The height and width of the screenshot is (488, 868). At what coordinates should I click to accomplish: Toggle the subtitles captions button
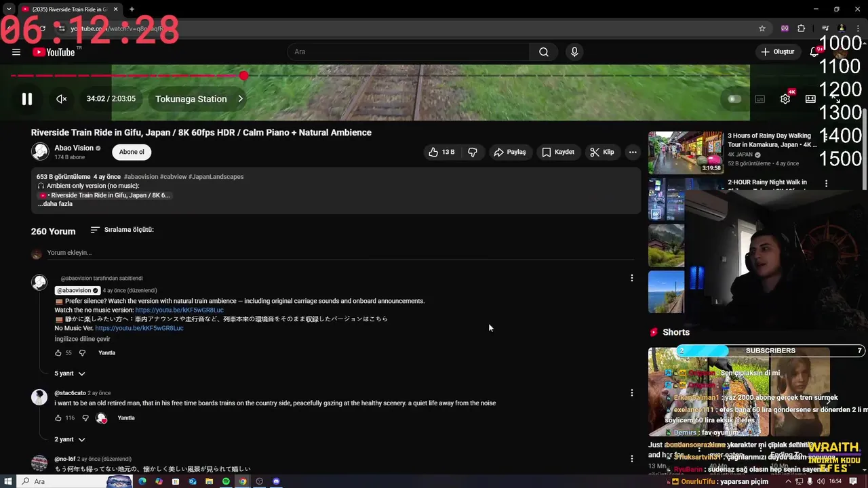(760, 99)
